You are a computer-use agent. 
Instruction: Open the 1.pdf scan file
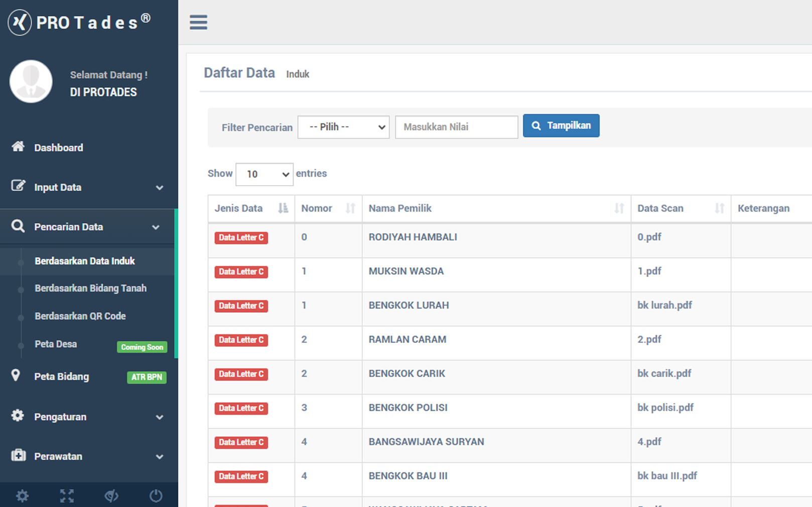649,271
